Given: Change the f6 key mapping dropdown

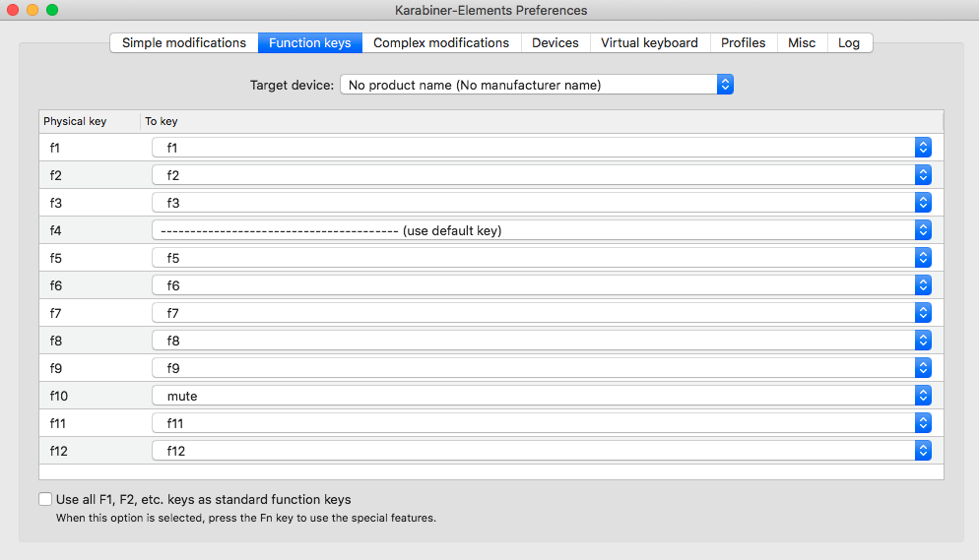Looking at the screenshot, I should coord(542,285).
